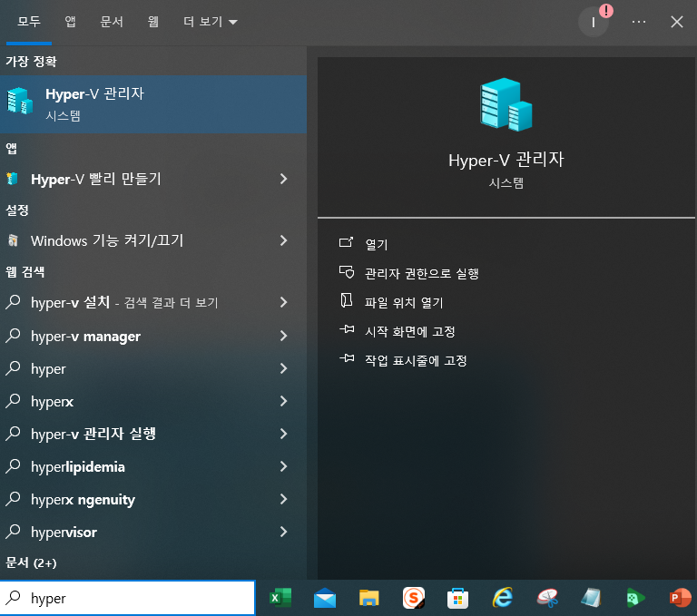Open Microsoft Store from the taskbar
The image size is (697, 616).
457,598
